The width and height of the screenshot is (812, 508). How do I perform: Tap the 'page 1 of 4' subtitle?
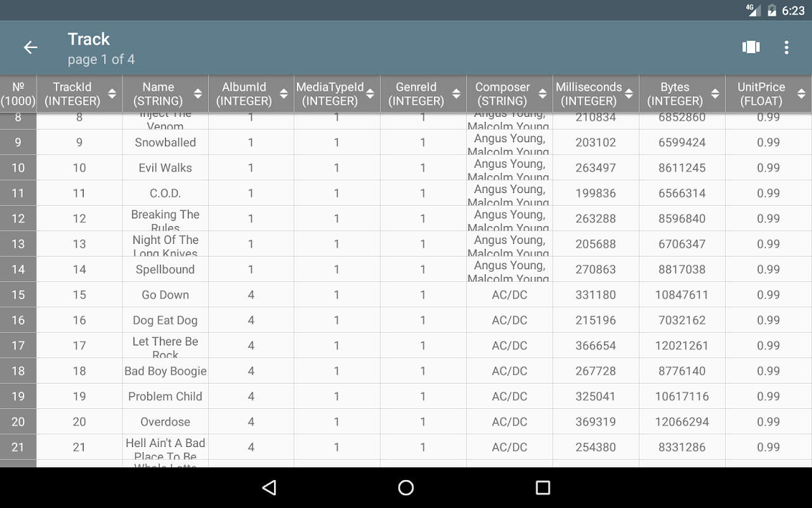101,60
